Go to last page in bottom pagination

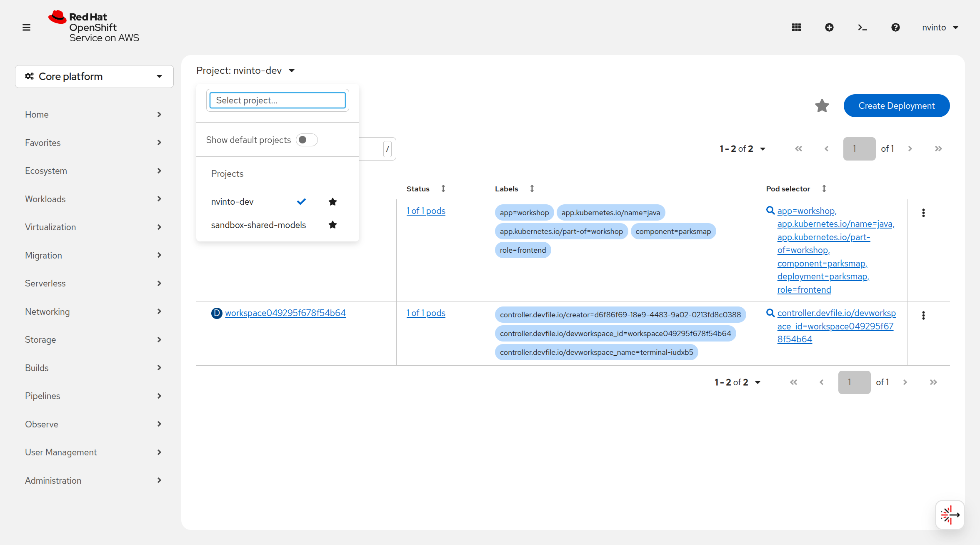pyautogui.click(x=933, y=382)
